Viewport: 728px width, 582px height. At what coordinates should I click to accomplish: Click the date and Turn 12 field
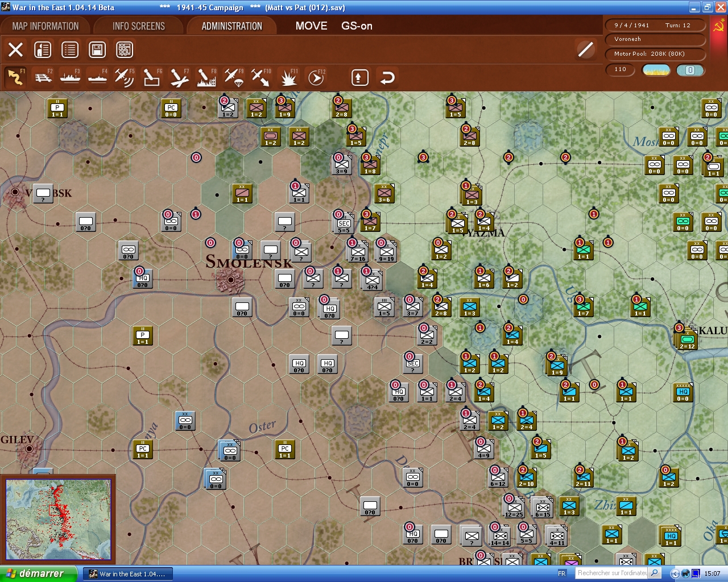pyautogui.click(x=655, y=26)
